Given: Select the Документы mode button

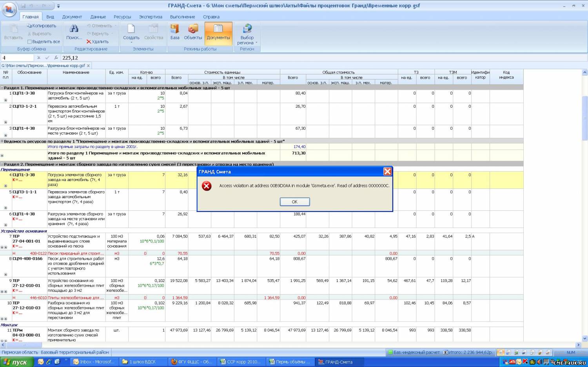Looking at the screenshot, I should point(218,32).
